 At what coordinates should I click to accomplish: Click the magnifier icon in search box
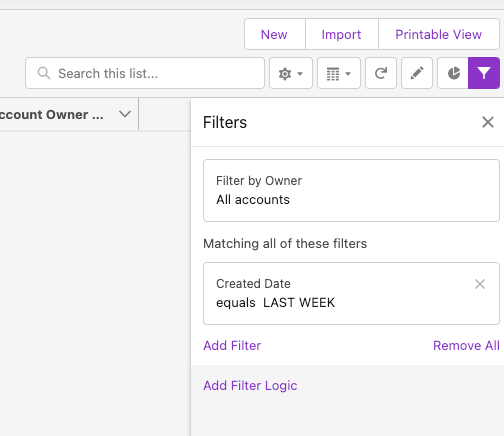tap(44, 73)
